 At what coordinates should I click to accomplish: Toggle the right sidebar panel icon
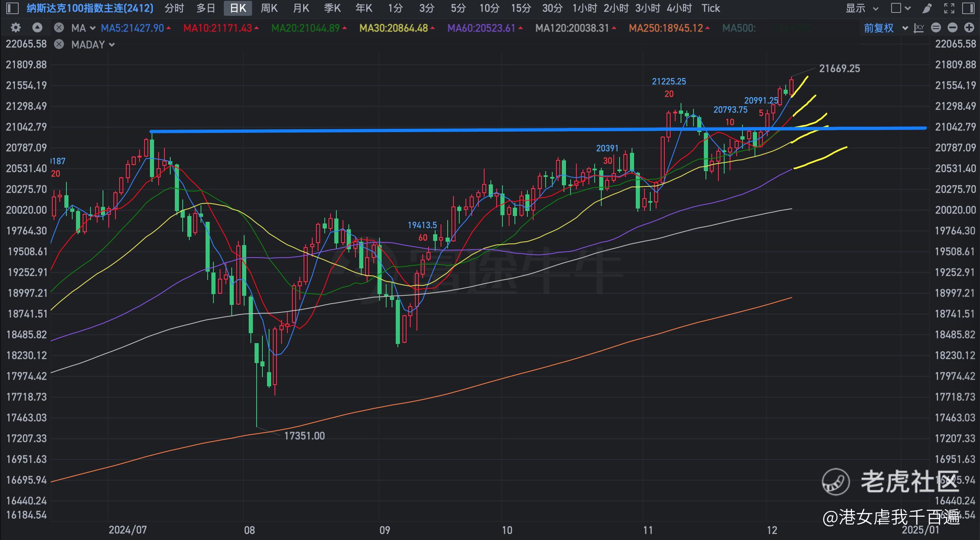pos(968,8)
